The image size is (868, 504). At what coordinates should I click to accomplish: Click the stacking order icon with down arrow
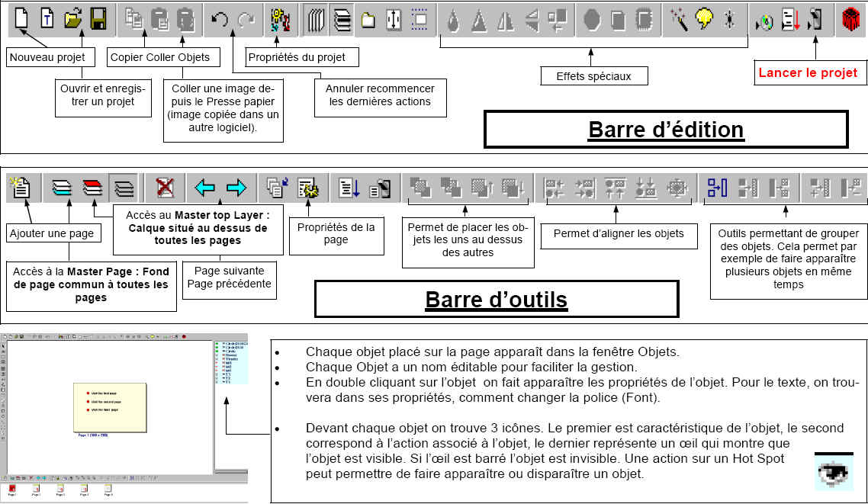click(x=513, y=188)
